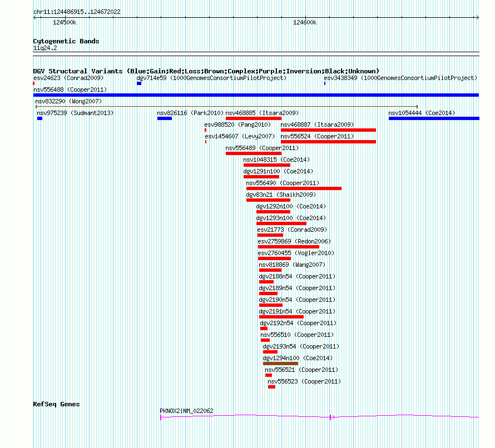The image size is (495, 448).
Task: Open the nsv556524 (Cooper2011) label
Action: point(317,136)
